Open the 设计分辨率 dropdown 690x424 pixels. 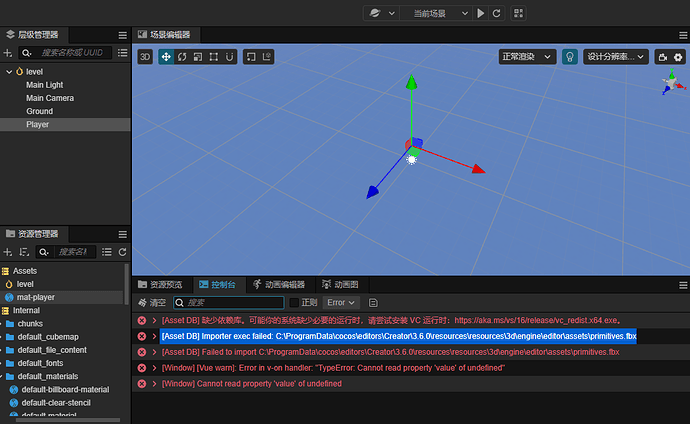(616, 57)
